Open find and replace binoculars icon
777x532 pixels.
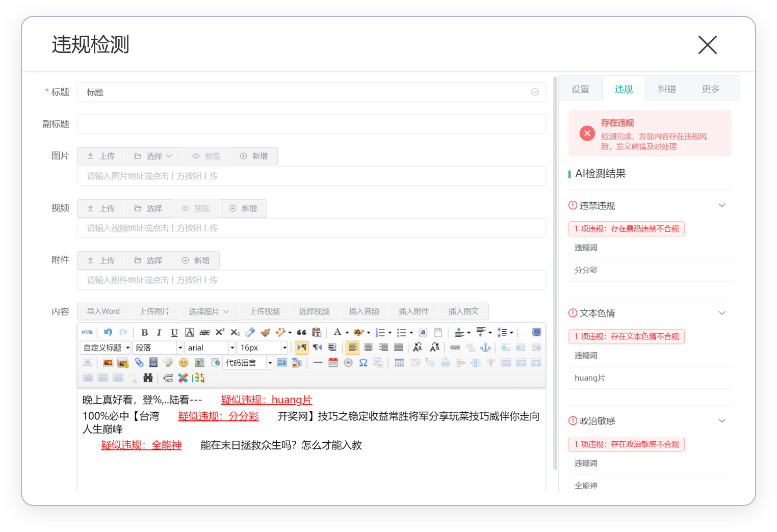[148, 378]
